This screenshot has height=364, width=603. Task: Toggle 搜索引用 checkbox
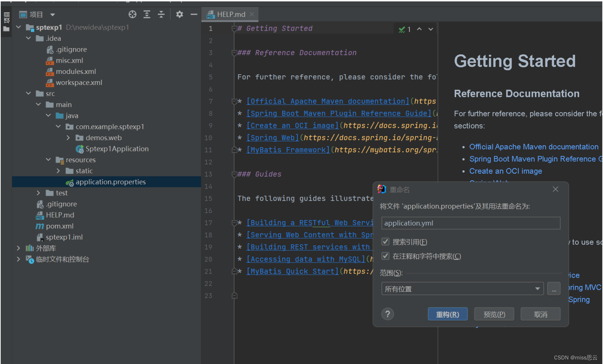tap(385, 242)
